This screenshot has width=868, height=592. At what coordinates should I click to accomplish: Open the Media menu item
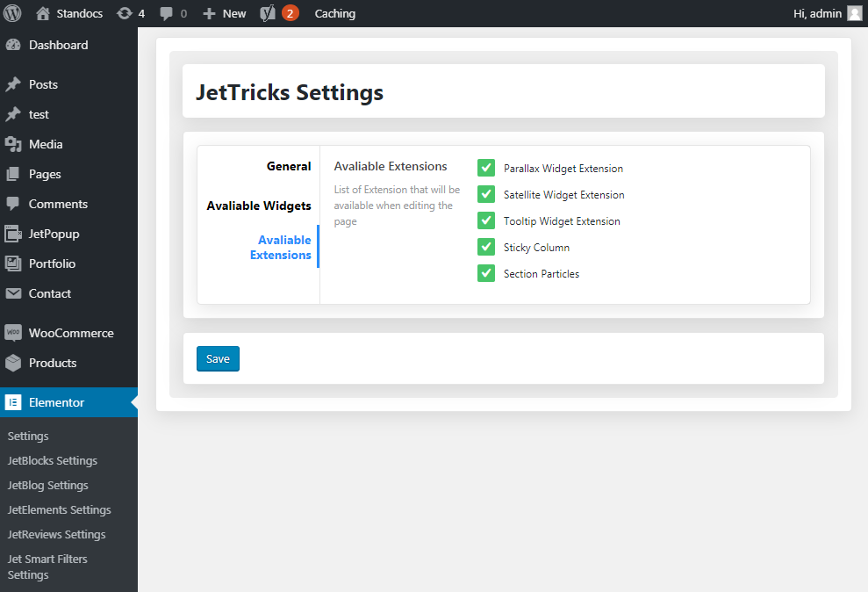click(x=68, y=145)
